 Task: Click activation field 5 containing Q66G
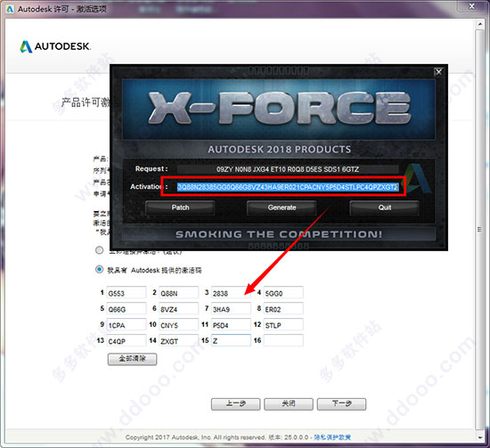coord(127,309)
